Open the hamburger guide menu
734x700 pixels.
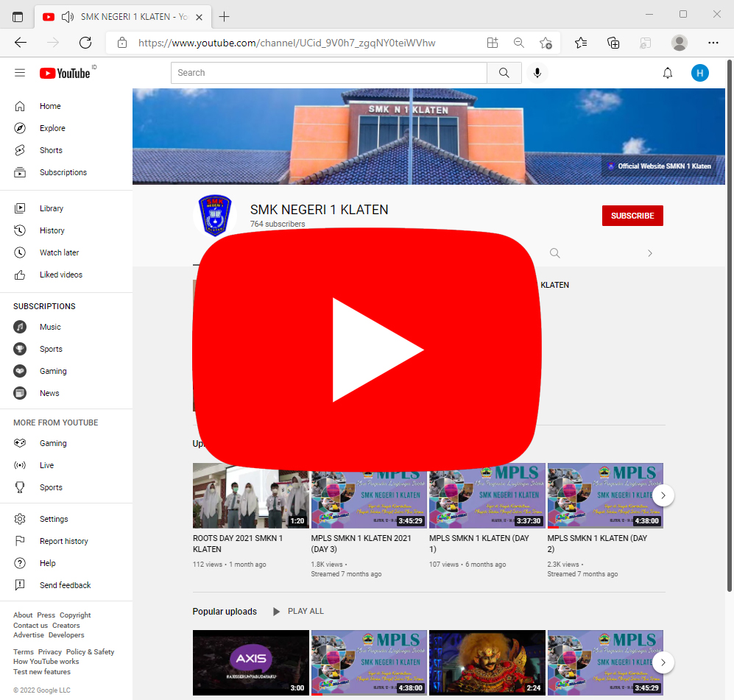20,73
